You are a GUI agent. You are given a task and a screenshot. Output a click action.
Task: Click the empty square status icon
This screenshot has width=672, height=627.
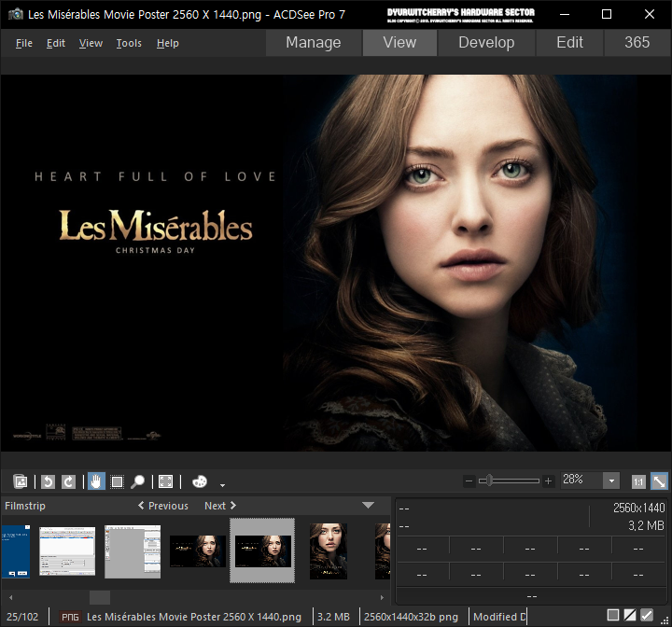[x=613, y=616]
